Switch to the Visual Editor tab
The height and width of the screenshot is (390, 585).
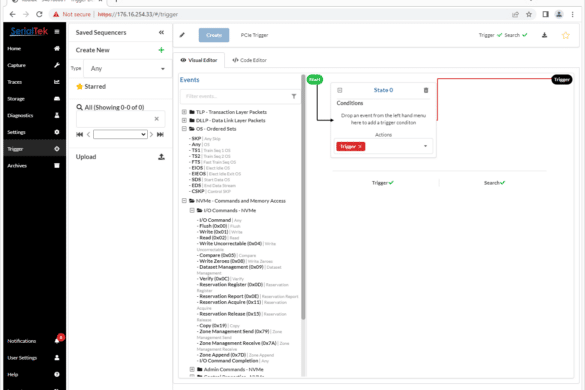pos(199,60)
